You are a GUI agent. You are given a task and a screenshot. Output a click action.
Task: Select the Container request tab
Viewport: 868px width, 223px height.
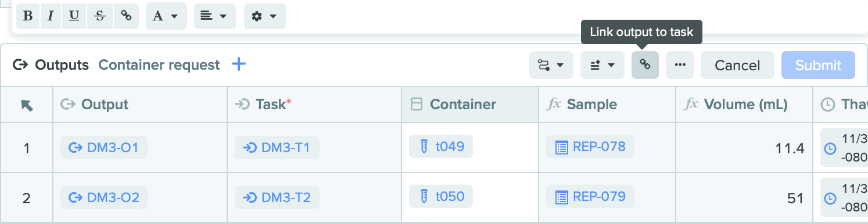pyautogui.click(x=159, y=65)
